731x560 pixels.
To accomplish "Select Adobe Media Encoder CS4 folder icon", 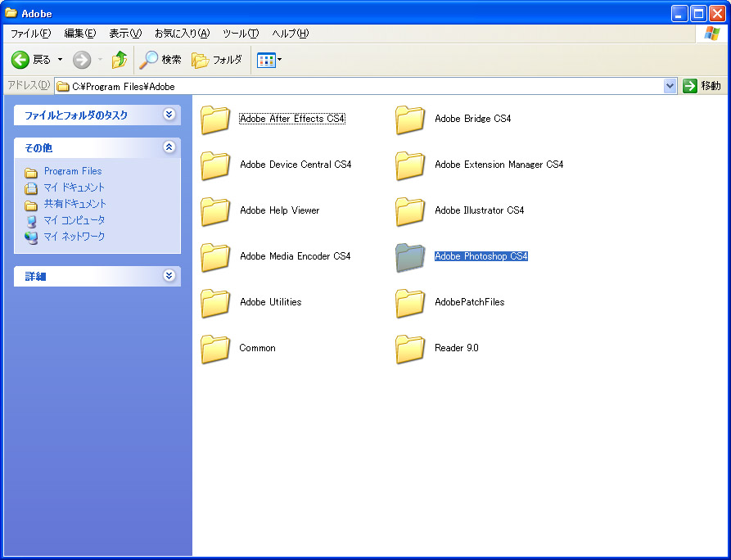I will [x=215, y=257].
